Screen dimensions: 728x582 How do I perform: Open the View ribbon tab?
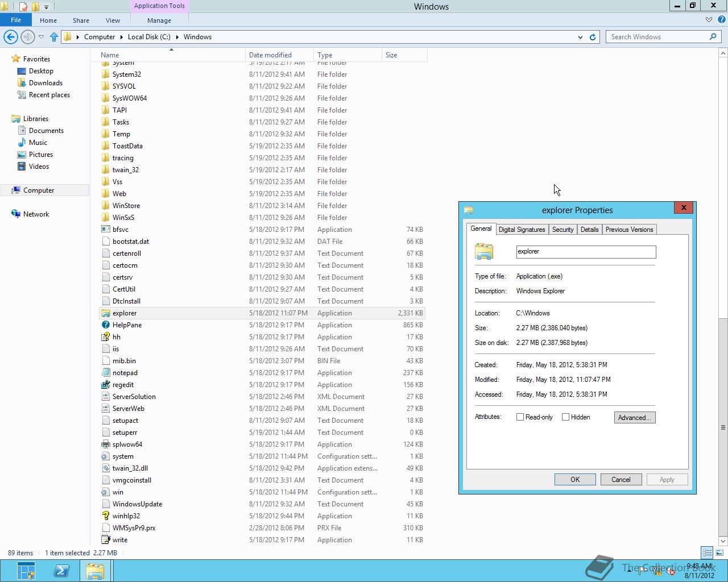[113, 20]
